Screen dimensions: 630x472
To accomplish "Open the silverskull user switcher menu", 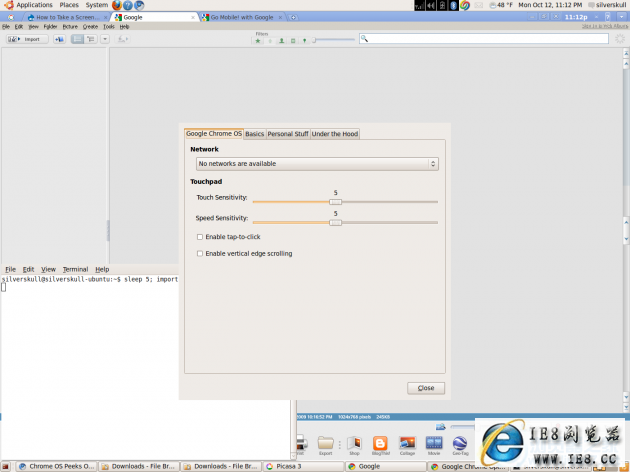I will tap(607, 5).
